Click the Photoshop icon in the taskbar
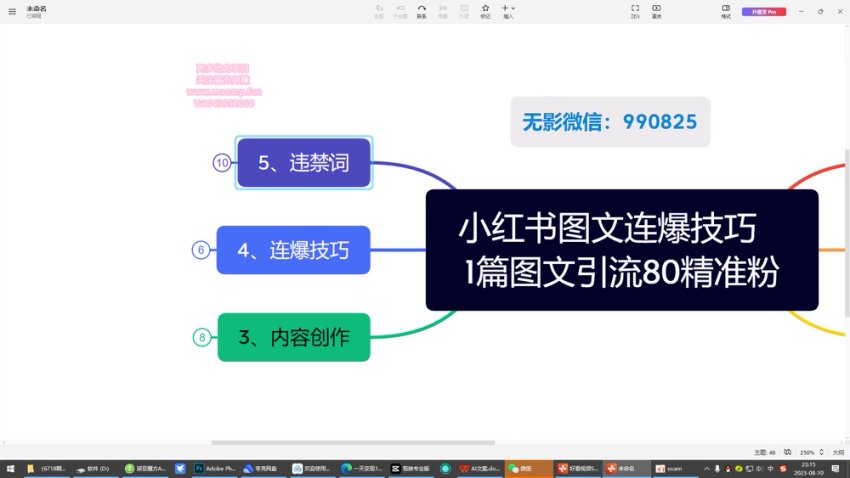This screenshot has width=850, height=478. (213, 467)
